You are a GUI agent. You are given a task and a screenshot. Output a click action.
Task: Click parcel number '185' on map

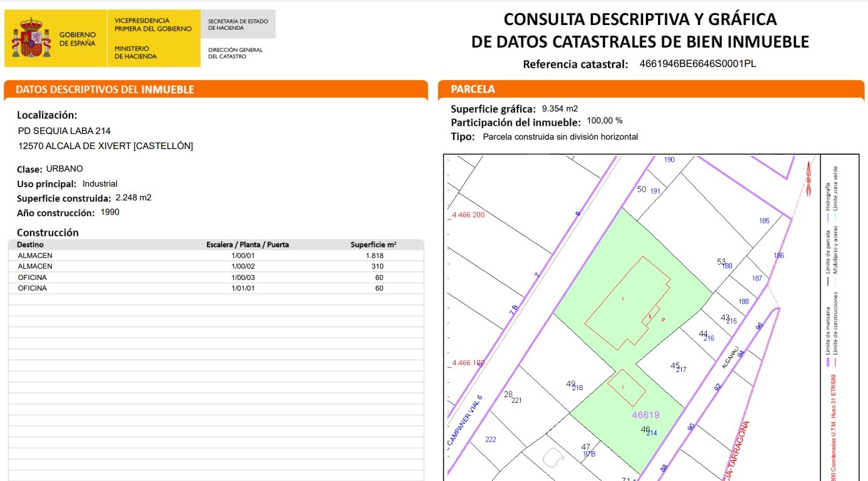coord(764,220)
